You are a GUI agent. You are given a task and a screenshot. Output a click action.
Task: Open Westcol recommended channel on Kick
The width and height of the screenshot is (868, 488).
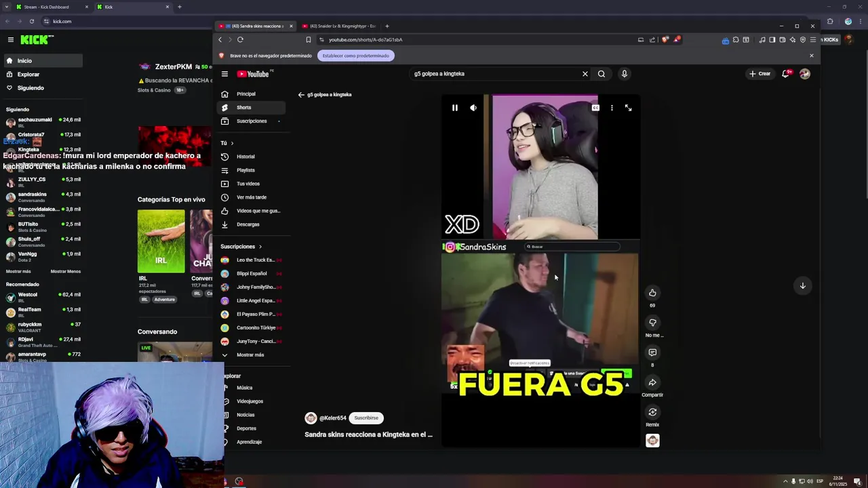(x=42, y=296)
